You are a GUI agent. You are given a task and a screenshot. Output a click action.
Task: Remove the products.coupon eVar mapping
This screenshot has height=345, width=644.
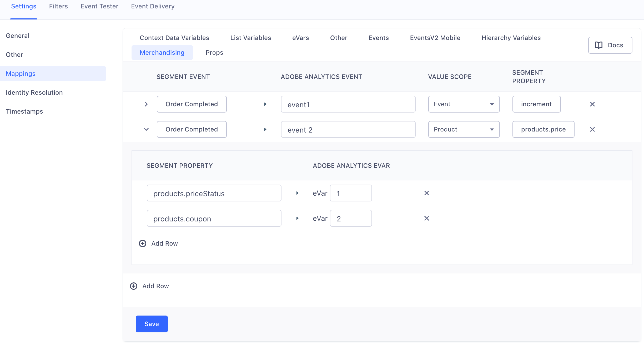coord(426,218)
